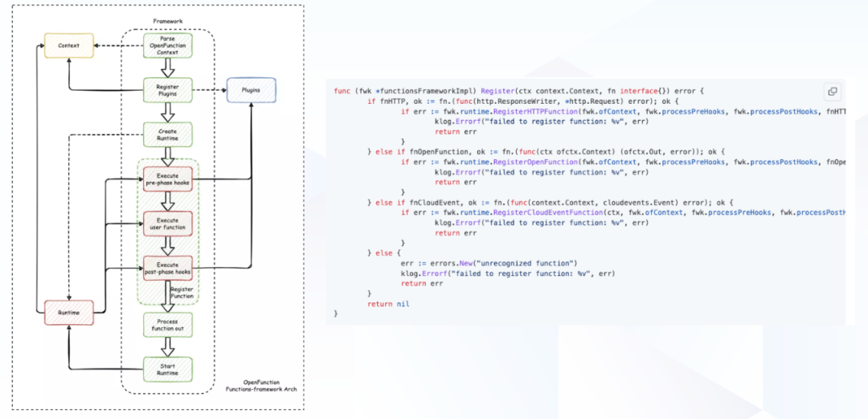Viewport: 868px width, 419px height.
Task: Select the Execute post-phase hooks box
Action: coord(168,269)
